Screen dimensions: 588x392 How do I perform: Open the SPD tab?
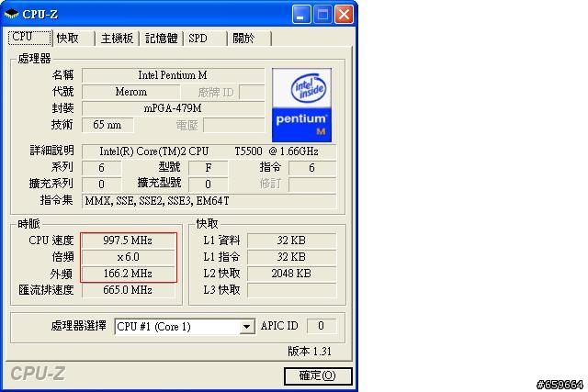click(205, 39)
